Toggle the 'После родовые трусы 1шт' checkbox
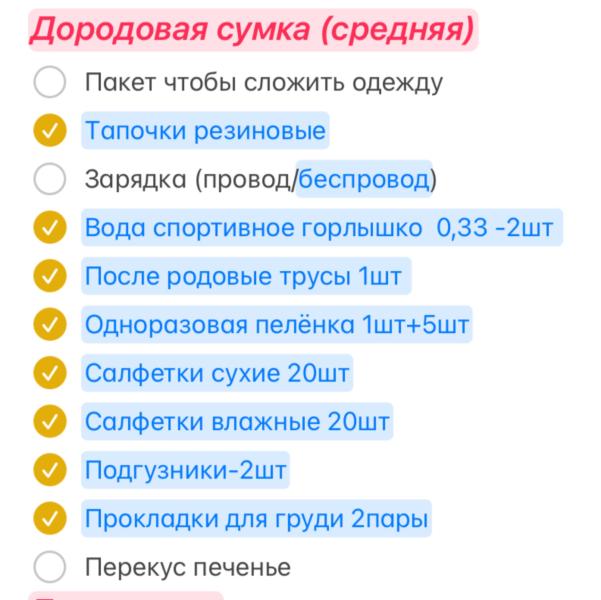Screen dimensions: 601x600 pyautogui.click(x=50, y=276)
